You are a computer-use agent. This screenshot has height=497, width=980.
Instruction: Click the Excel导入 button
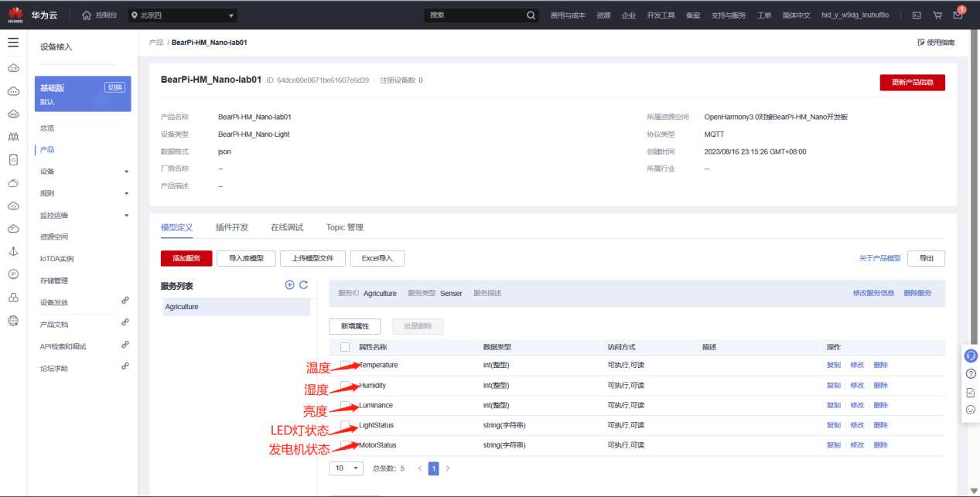click(x=377, y=258)
